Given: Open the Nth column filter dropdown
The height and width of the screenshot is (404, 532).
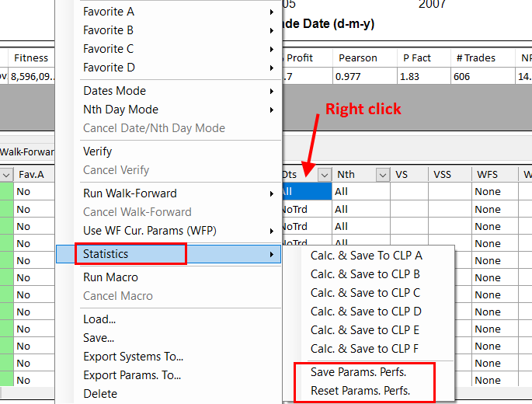Looking at the screenshot, I should [x=382, y=175].
